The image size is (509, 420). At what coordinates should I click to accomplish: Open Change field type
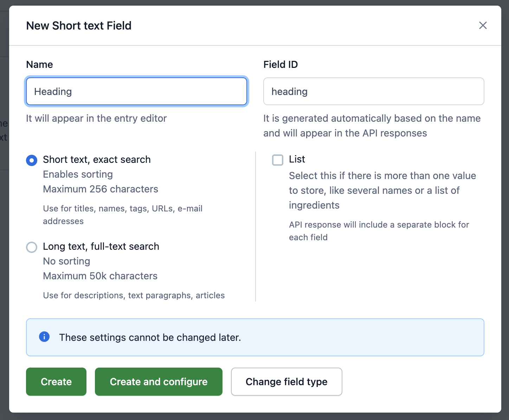(x=286, y=382)
